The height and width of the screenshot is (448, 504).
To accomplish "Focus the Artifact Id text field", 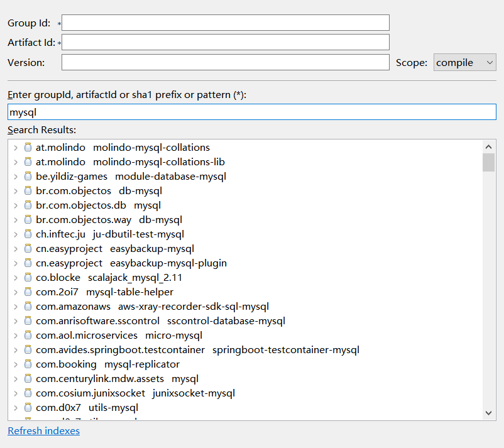I will [x=225, y=43].
